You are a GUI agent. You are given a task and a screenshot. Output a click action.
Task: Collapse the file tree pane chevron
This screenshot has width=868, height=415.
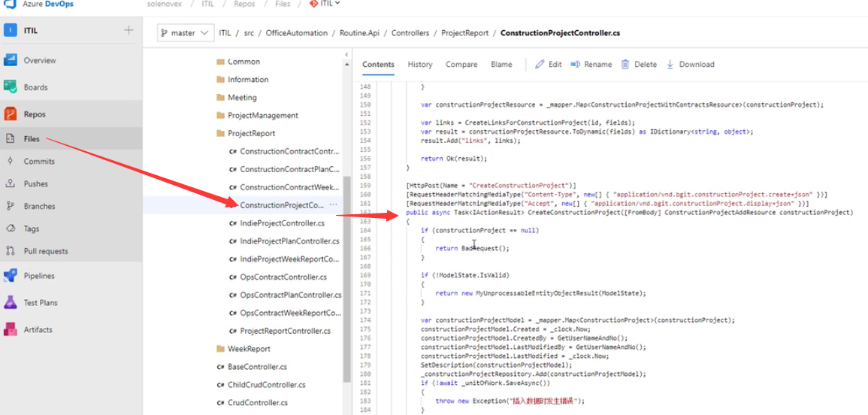tap(346, 55)
